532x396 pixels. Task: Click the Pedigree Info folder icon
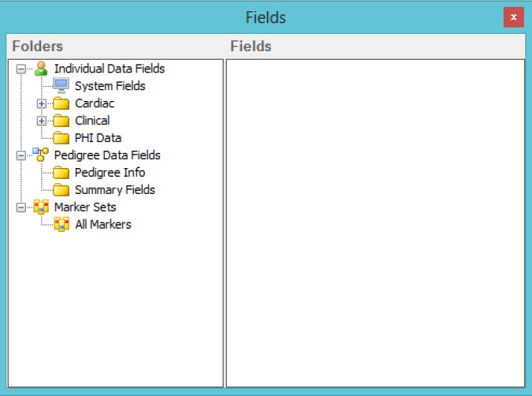click(61, 173)
